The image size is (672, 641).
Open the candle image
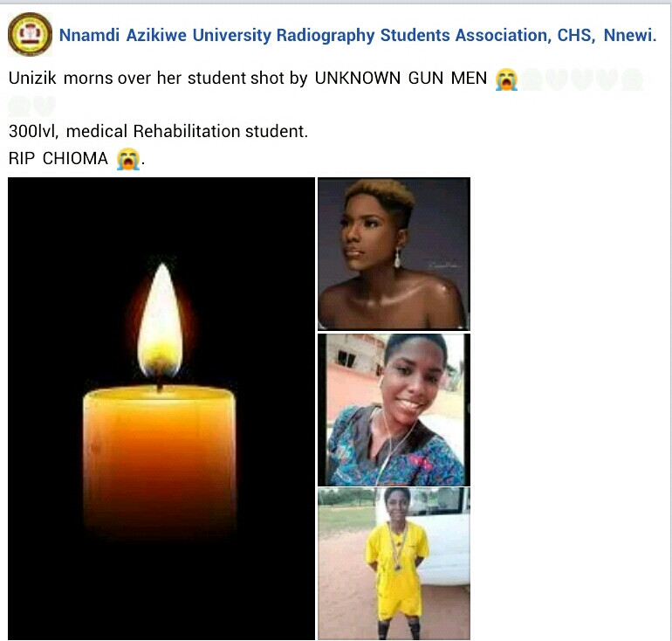click(x=161, y=408)
